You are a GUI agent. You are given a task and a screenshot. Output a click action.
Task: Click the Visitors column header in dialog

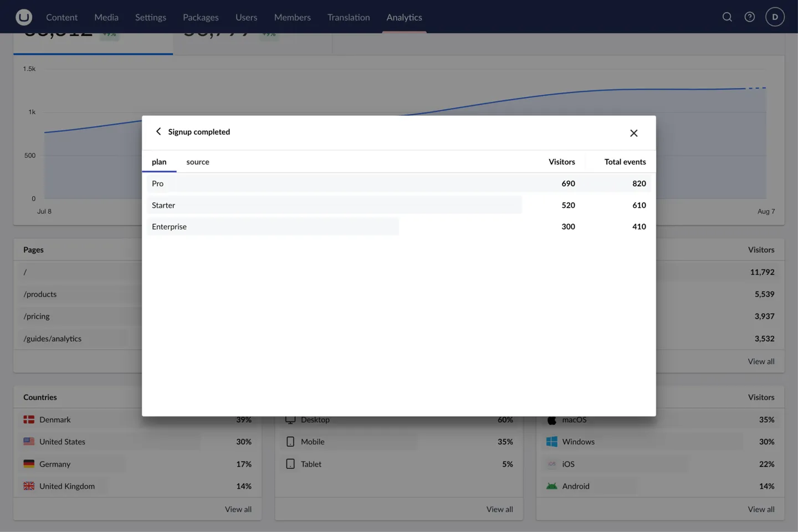pyautogui.click(x=561, y=162)
